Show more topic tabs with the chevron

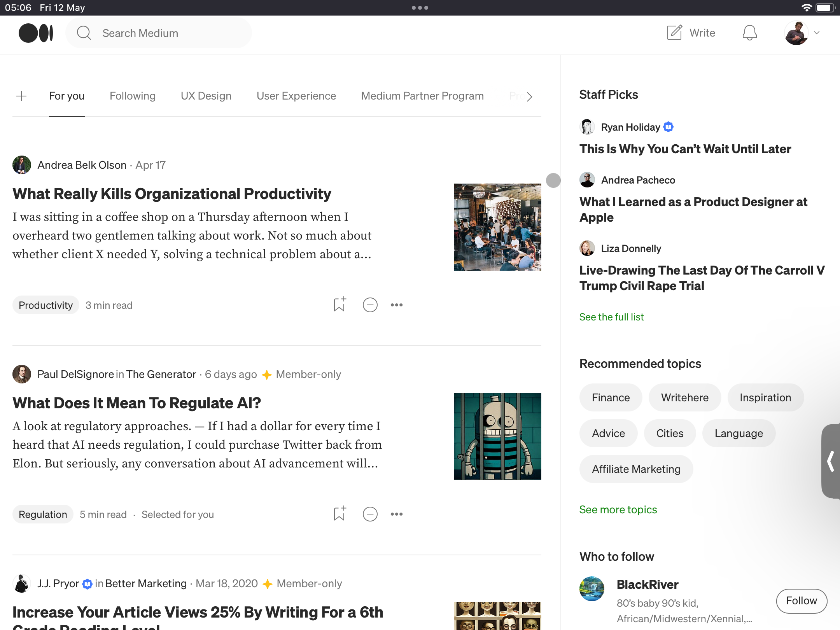point(529,96)
